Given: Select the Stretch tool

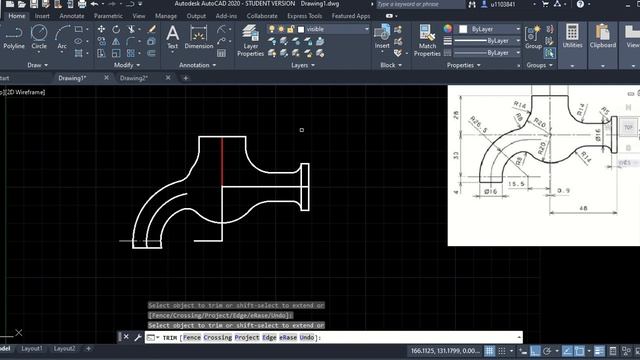Looking at the screenshot, I should pos(101,53).
